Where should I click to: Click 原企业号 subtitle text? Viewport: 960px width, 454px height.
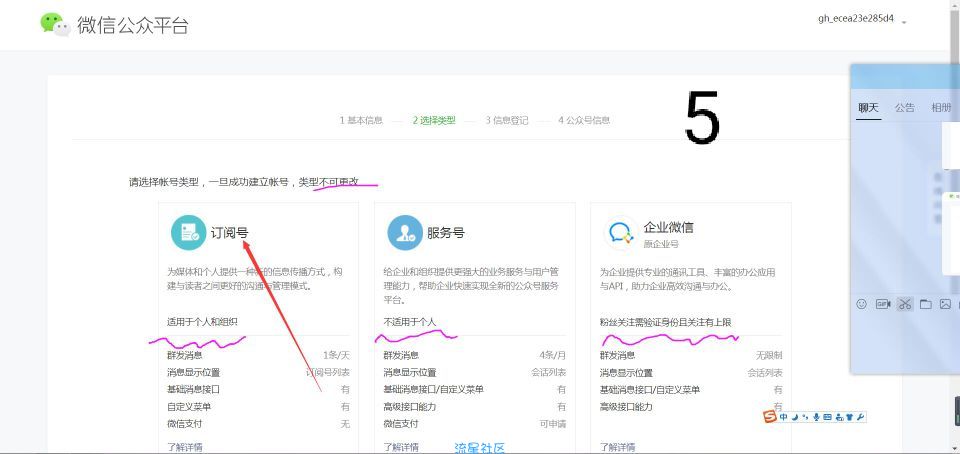point(661,244)
